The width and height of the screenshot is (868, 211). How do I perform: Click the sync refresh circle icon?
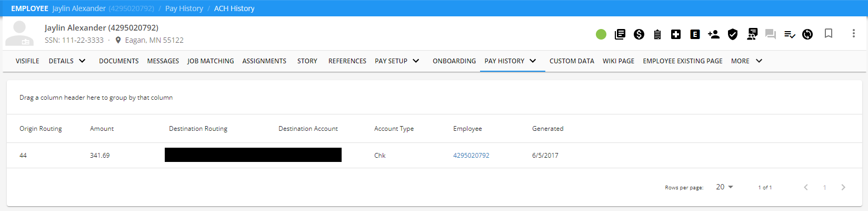tap(807, 34)
